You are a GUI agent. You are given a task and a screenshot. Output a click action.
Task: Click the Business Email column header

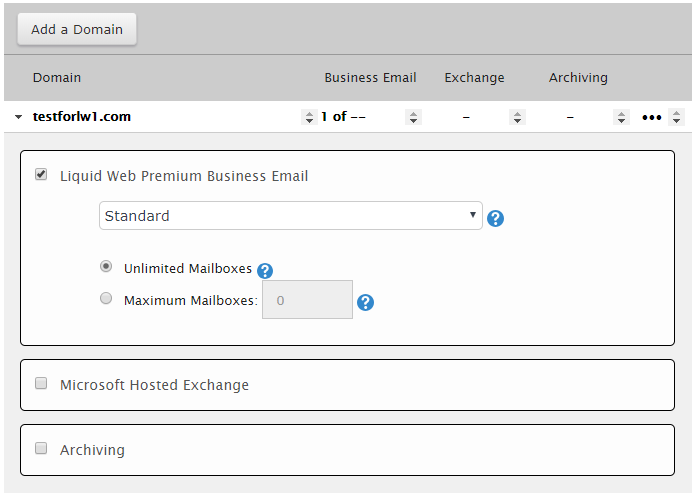pyautogui.click(x=370, y=78)
